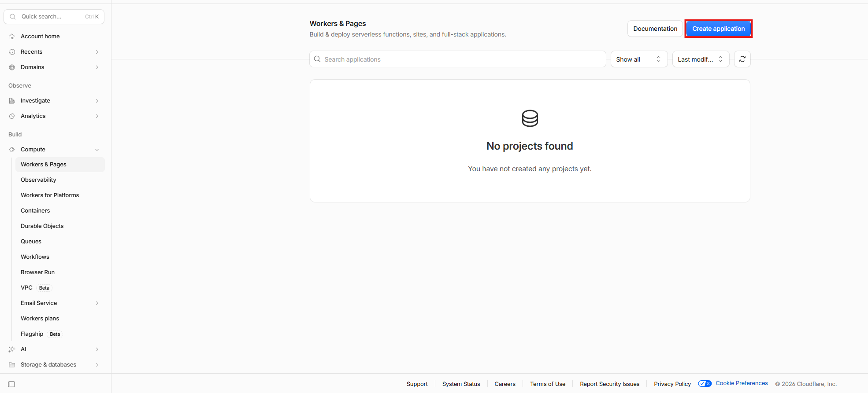868x393 pixels.
Task: Refresh the applications list
Action: point(742,59)
